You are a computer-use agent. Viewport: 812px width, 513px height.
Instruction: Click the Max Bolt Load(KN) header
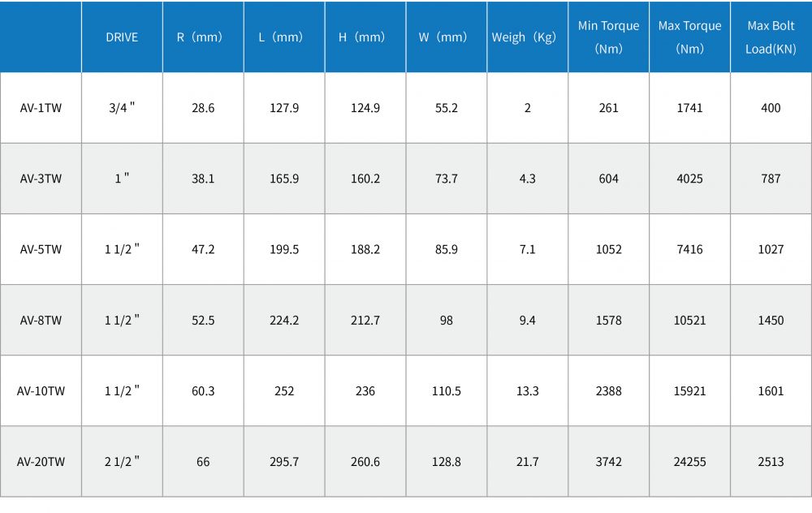(x=771, y=37)
